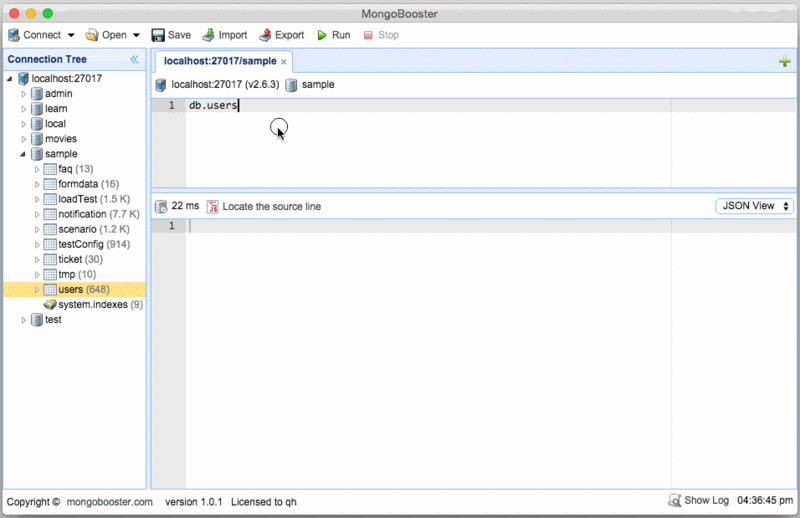Click the Export icon

click(x=265, y=35)
